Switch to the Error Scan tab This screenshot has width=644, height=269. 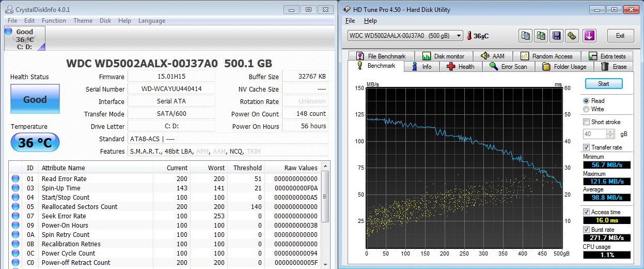pos(508,67)
